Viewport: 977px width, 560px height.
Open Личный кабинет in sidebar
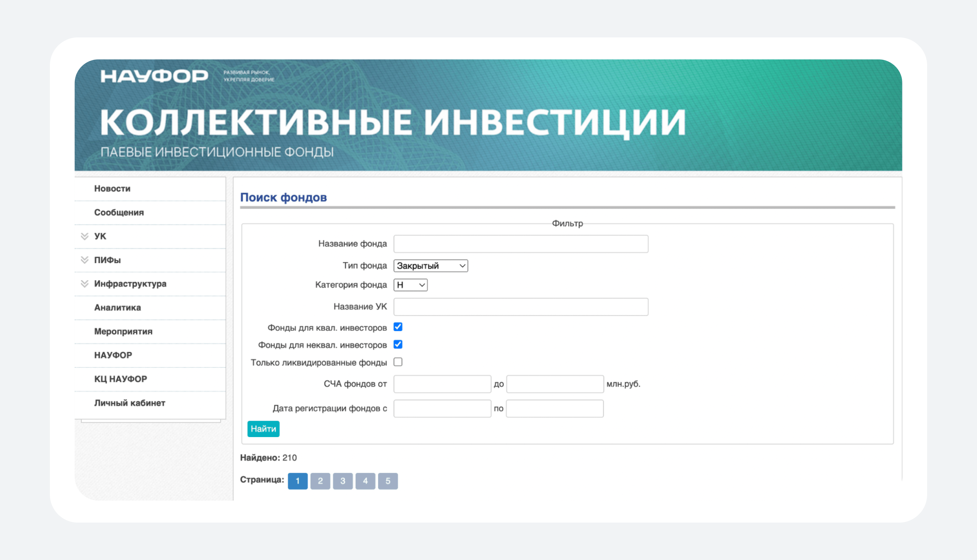tap(130, 403)
